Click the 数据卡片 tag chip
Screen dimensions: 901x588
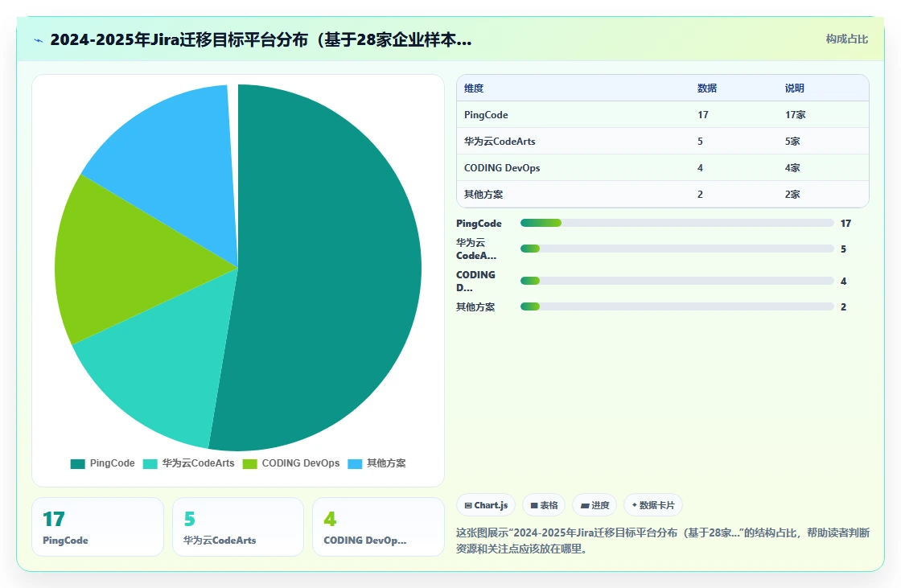(x=653, y=505)
